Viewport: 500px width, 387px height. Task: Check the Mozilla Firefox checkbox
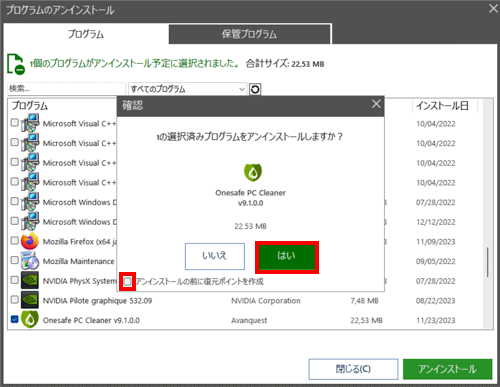point(14,241)
